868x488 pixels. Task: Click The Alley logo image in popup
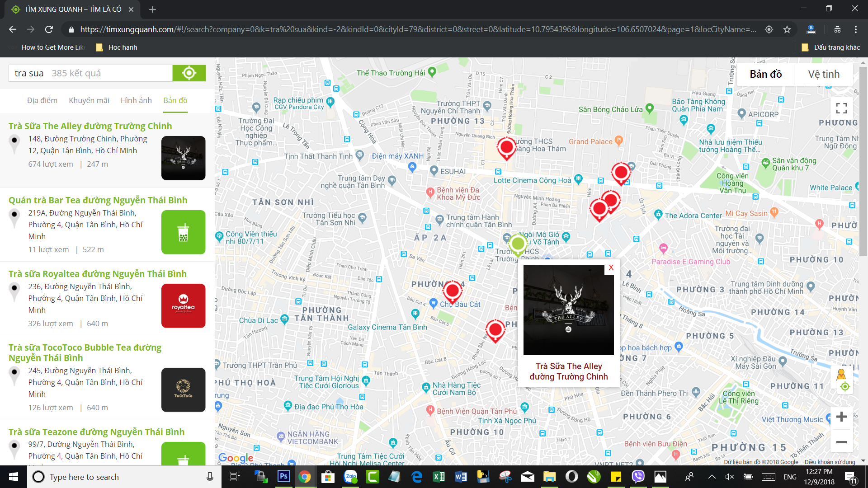click(569, 310)
